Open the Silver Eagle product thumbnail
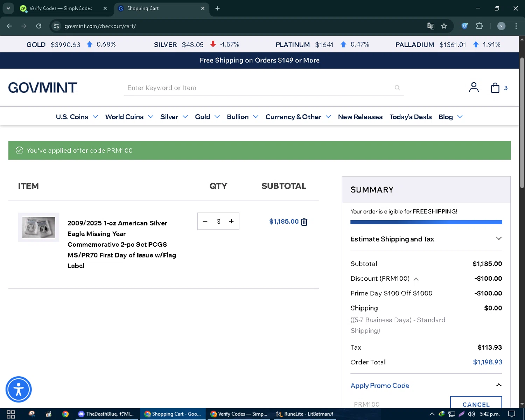The width and height of the screenshot is (525, 420). (38, 227)
